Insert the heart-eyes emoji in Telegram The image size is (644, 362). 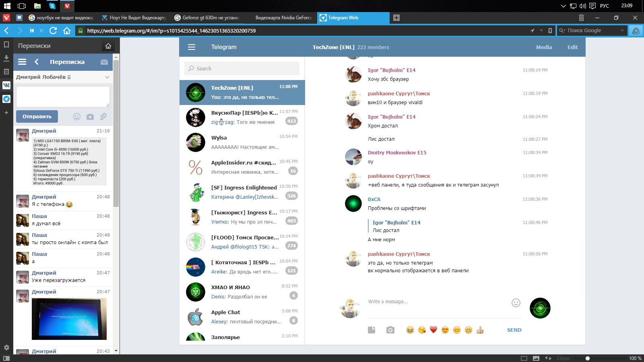tap(445, 330)
